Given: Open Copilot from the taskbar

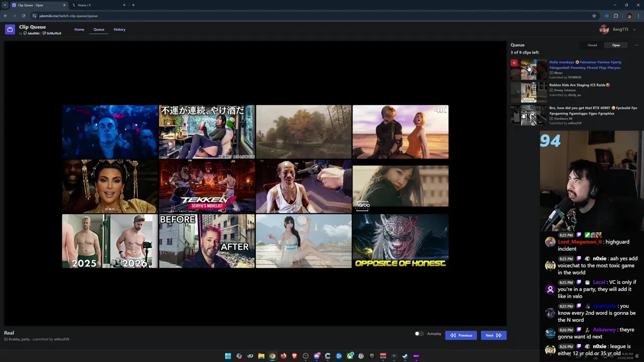Looking at the screenshot, I should [239, 356].
